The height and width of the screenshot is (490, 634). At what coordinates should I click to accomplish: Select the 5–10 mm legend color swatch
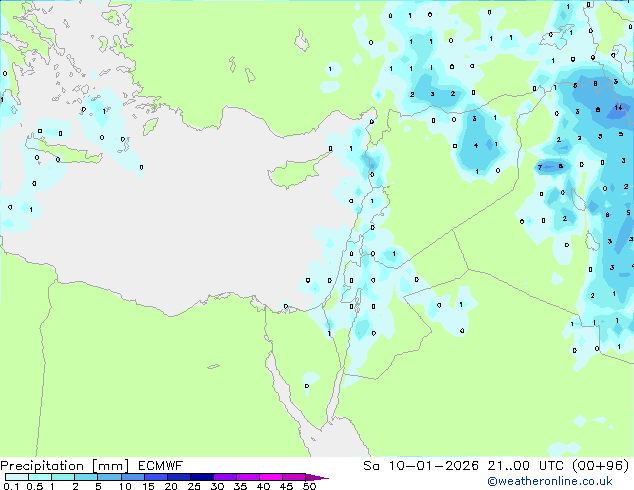pos(109,477)
